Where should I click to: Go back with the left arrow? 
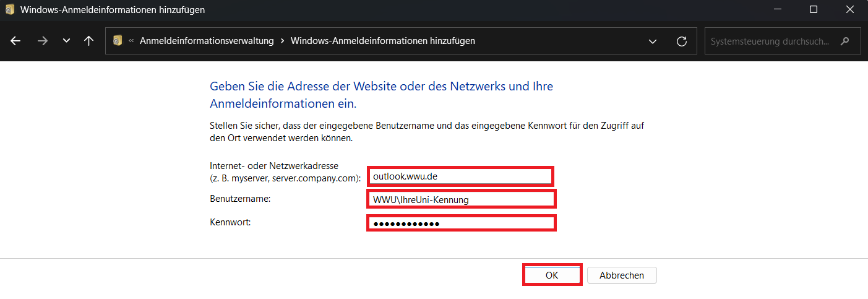coord(16,41)
